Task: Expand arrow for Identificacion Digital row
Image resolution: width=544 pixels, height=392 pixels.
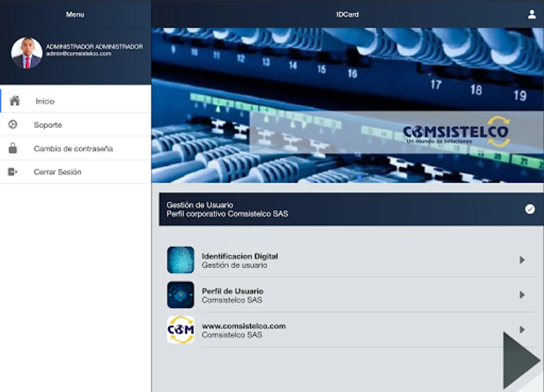Action: pos(522,260)
